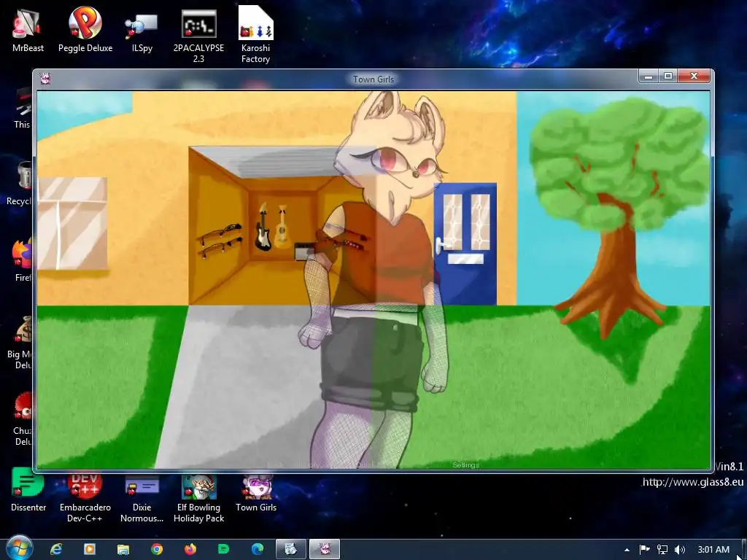
Task: Open Settings in the Town Girls game
Action: pos(465,464)
